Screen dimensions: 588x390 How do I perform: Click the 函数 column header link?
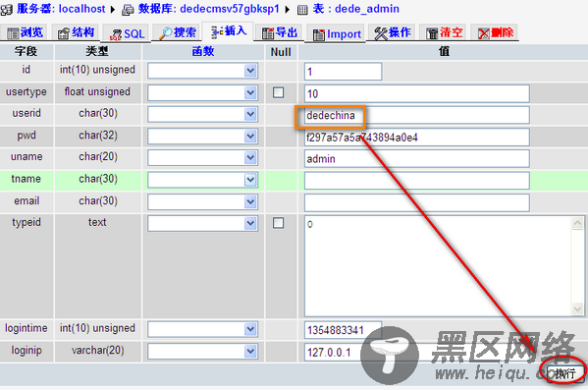(203, 51)
